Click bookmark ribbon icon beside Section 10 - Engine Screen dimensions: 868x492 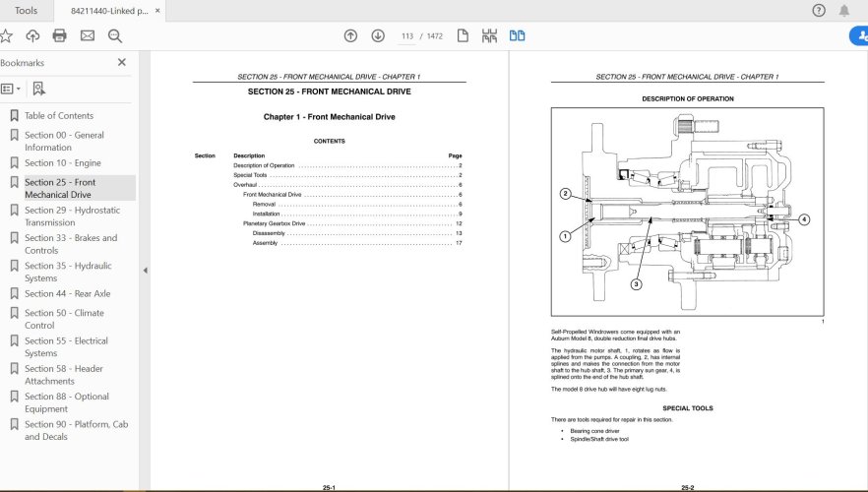pyautogui.click(x=15, y=163)
